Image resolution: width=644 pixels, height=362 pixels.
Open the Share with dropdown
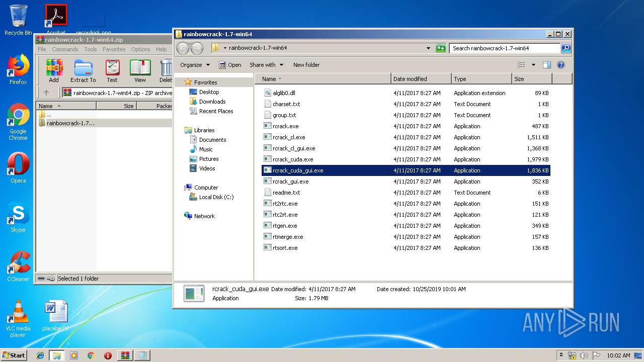[267, 65]
